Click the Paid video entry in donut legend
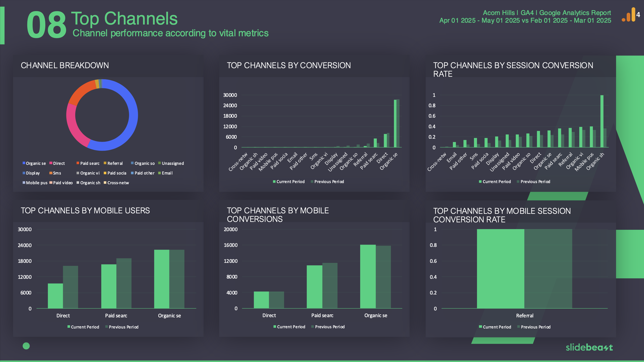 61,183
